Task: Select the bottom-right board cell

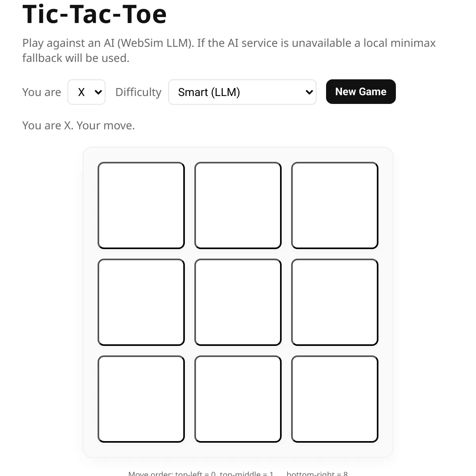Action: [335, 399]
